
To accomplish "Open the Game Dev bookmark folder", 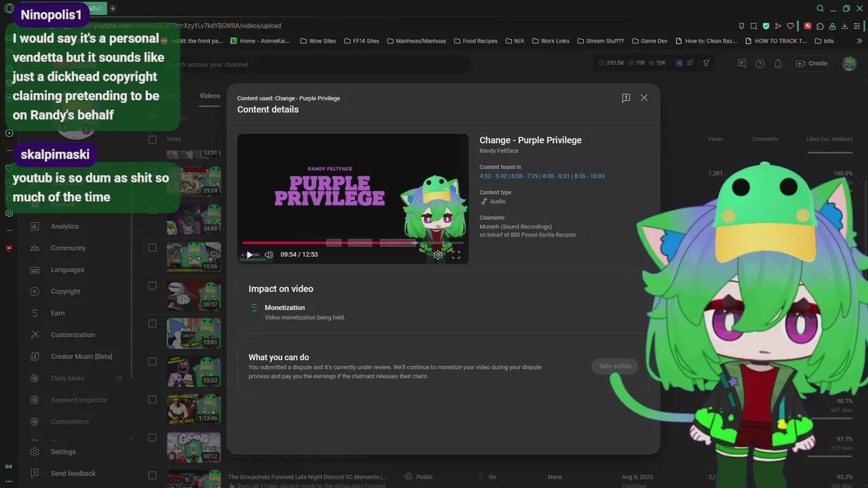I will (649, 41).
